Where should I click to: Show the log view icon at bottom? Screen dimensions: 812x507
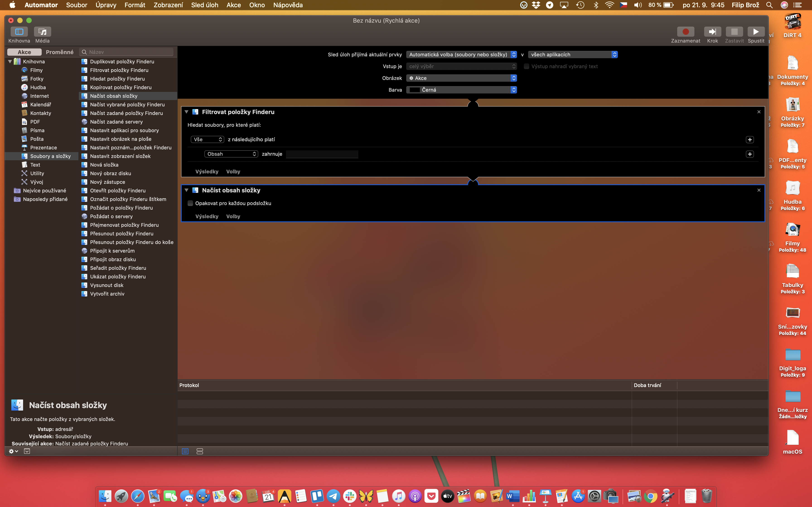(x=185, y=451)
